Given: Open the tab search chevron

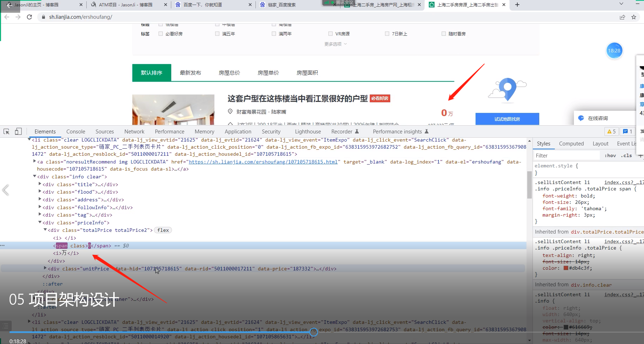Looking at the screenshot, I should [x=621, y=4].
